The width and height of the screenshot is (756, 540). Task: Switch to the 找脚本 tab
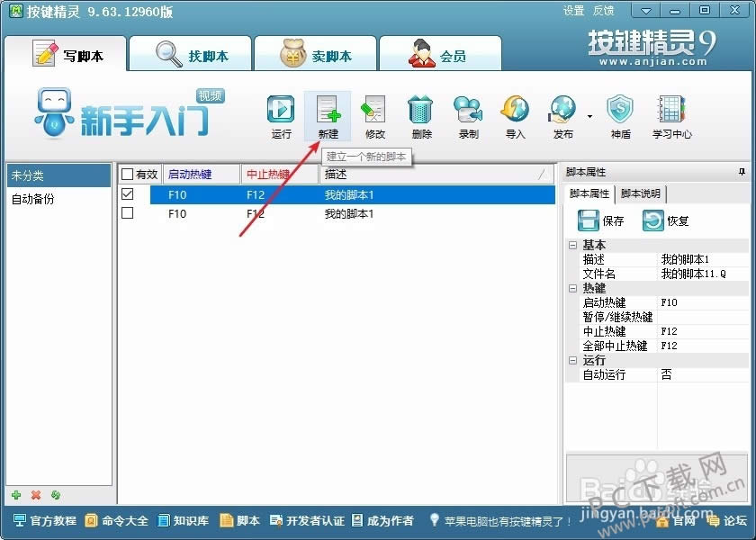(x=190, y=55)
